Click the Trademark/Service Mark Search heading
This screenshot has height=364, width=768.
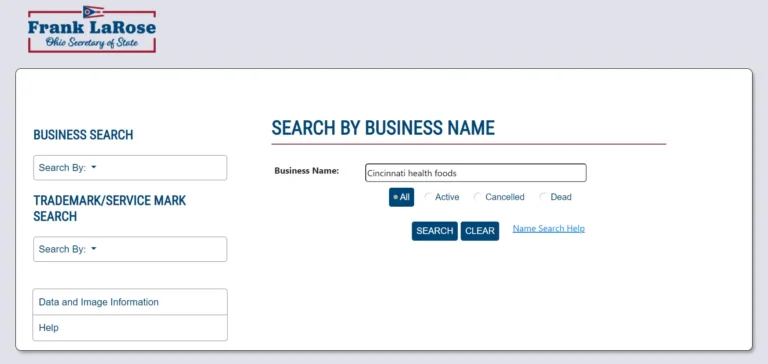point(110,208)
